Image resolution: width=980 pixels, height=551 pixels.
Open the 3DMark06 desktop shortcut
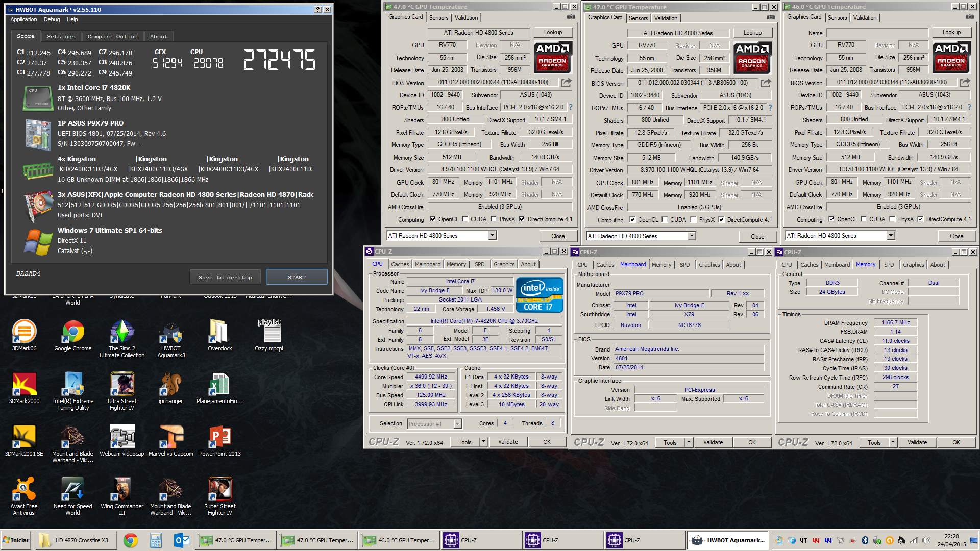(x=24, y=335)
